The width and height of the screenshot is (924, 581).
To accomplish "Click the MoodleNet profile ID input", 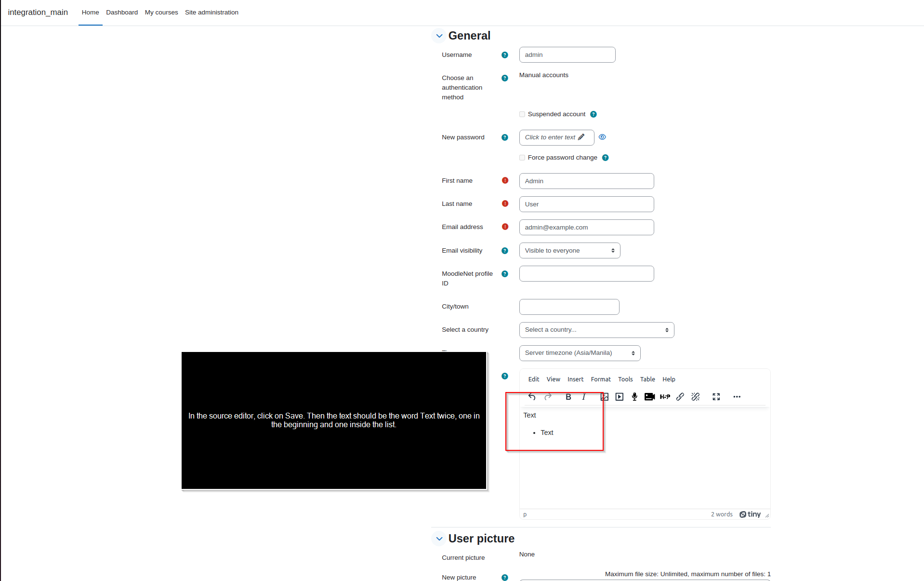I will [x=586, y=274].
